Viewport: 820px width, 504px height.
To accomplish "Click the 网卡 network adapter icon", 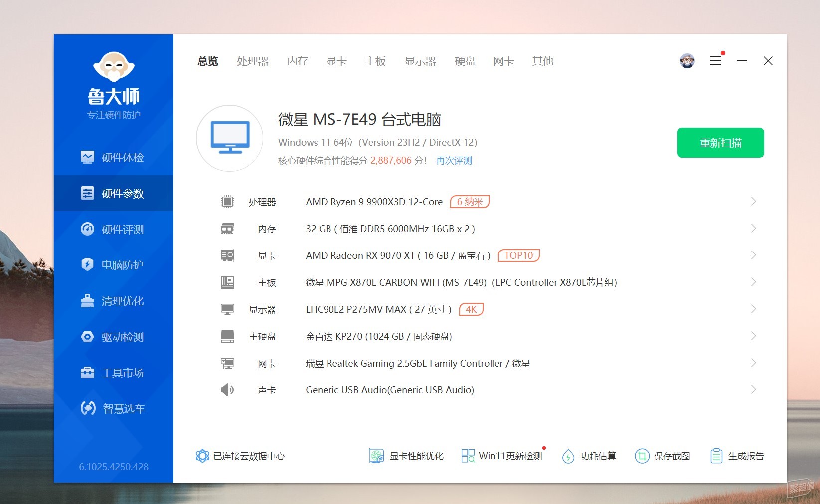I will coord(227,363).
